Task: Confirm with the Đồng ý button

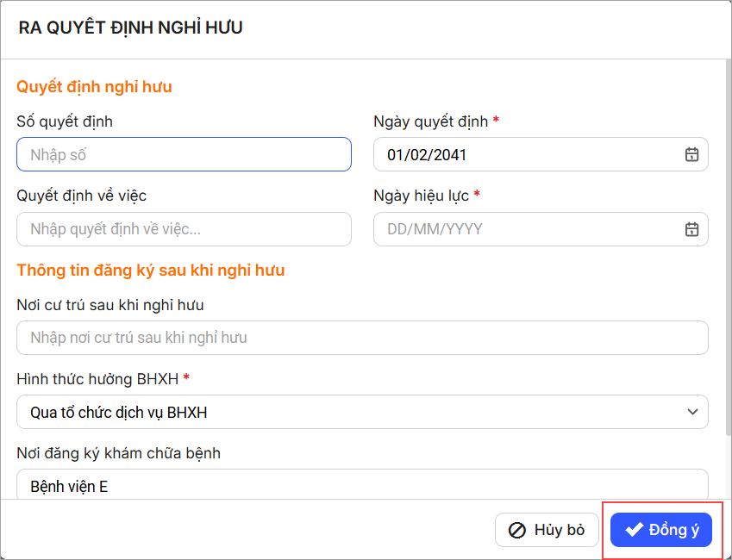Action: pyautogui.click(x=661, y=530)
